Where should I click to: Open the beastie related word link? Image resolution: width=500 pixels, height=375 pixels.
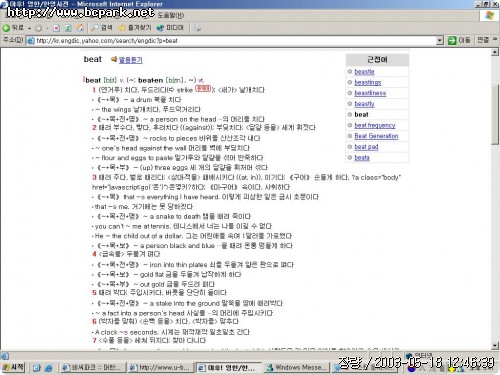(x=364, y=72)
